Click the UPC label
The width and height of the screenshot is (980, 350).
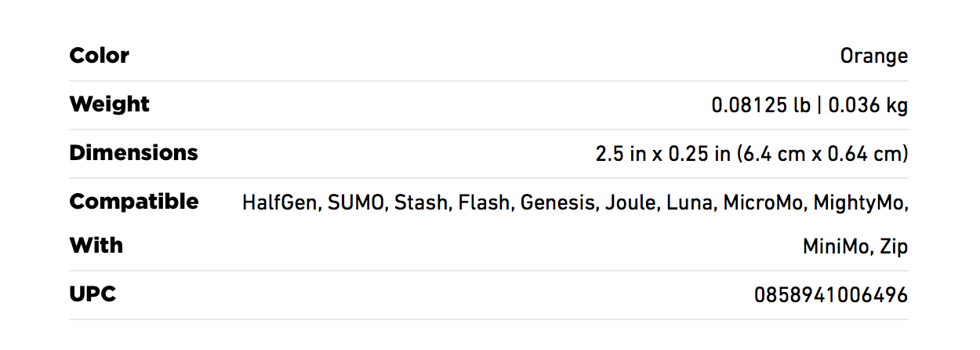93,294
